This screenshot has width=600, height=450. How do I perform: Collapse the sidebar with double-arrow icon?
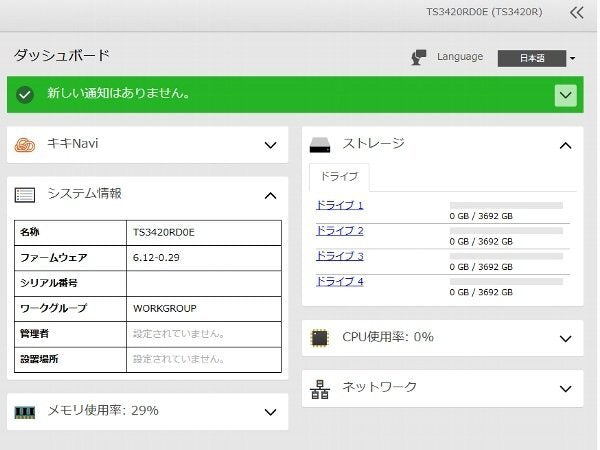tap(577, 13)
